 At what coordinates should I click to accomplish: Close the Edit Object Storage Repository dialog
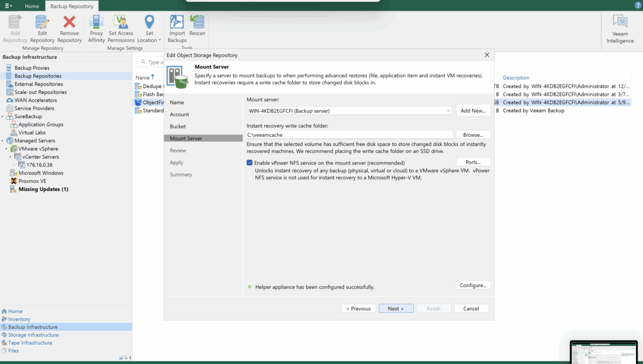tap(487, 55)
